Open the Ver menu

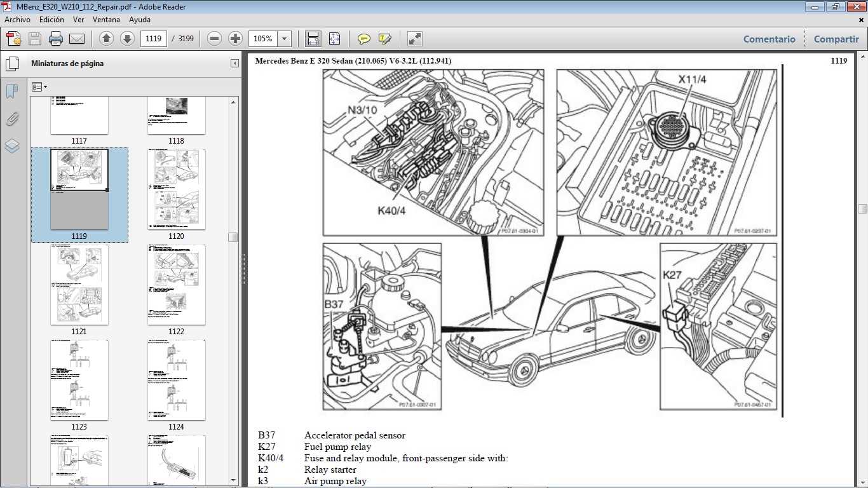(78, 20)
